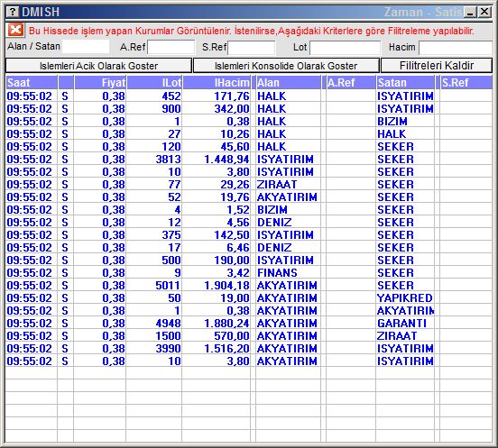Select buyer cell FINANS
Screen dimensions: 498x448
[x=277, y=273]
